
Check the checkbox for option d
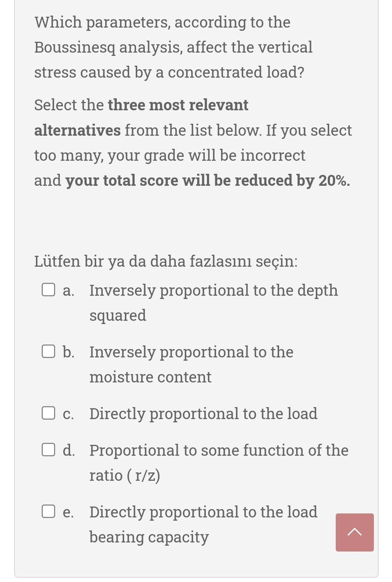pyautogui.click(x=48, y=450)
